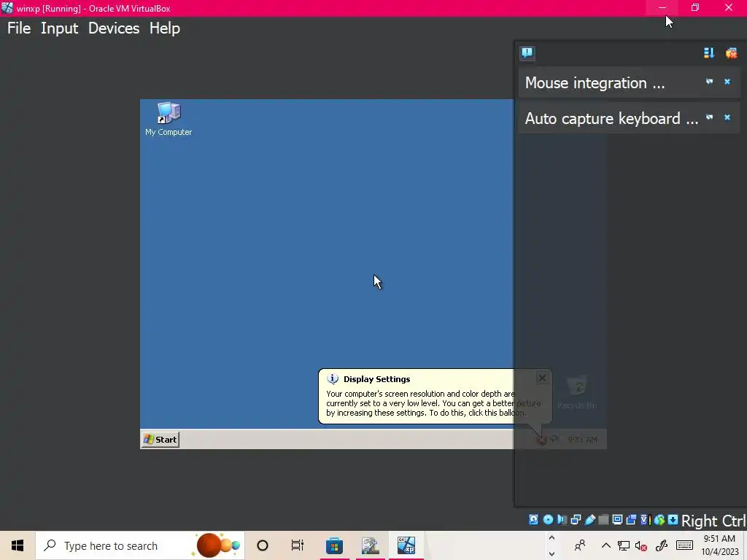Close the Display Settings balloon

coord(542,378)
